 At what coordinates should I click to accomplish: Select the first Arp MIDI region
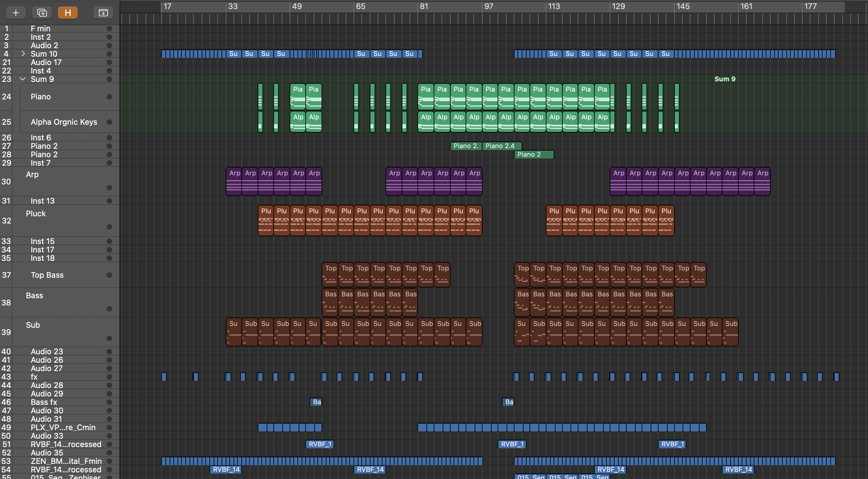coord(234,181)
